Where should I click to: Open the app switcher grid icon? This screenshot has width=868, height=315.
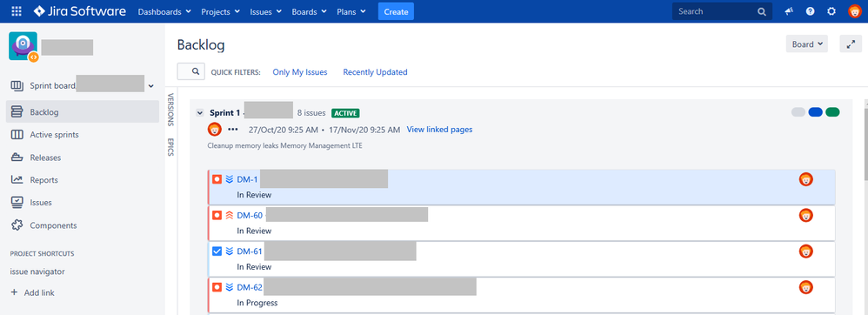click(17, 11)
